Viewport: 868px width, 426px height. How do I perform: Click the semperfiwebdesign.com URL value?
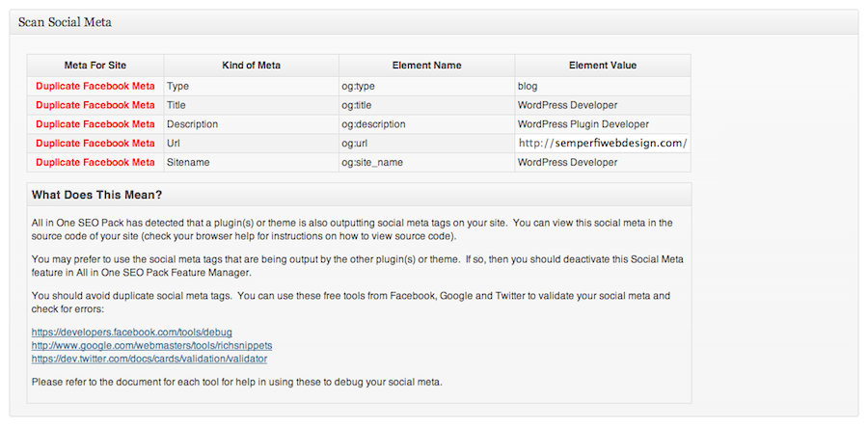pyautogui.click(x=602, y=143)
